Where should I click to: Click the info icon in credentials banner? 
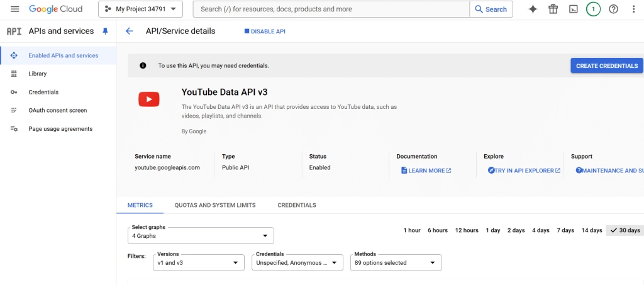(143, 65)
